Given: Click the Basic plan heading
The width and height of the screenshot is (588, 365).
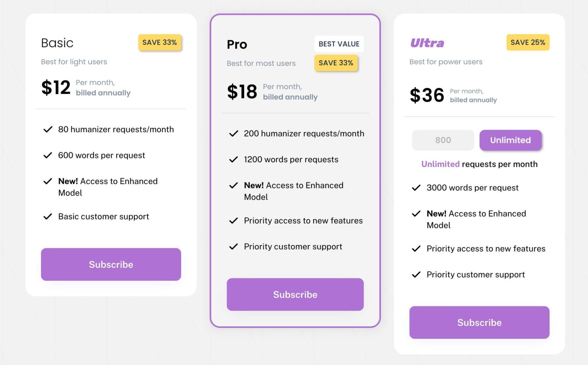Looking at the screenshot, I should tap(57, 43).
